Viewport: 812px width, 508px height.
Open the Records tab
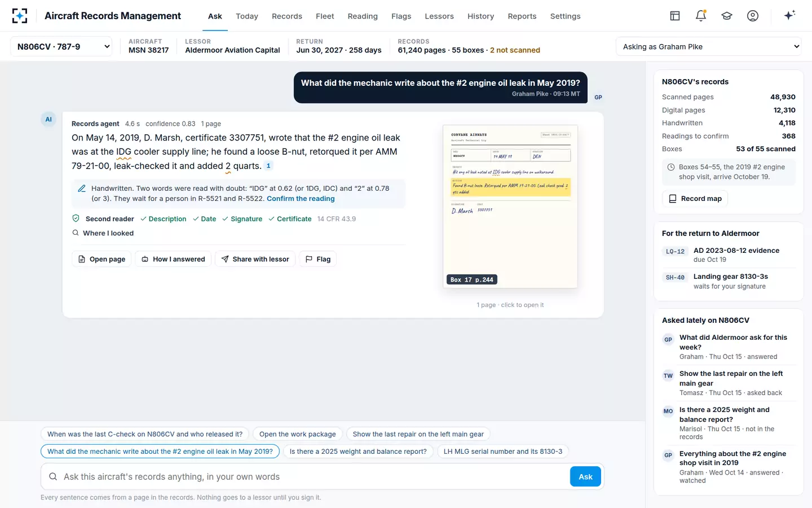point(287,16)
